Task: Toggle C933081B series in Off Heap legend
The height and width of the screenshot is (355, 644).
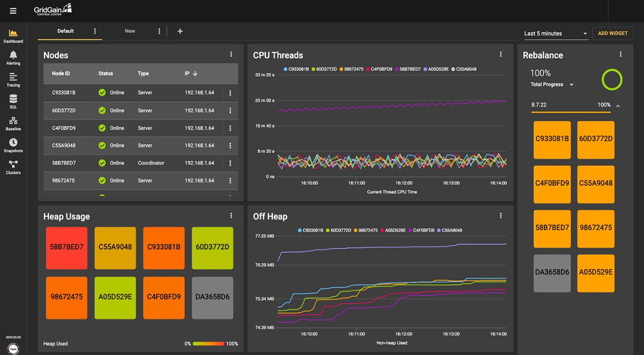Action: 311,230
